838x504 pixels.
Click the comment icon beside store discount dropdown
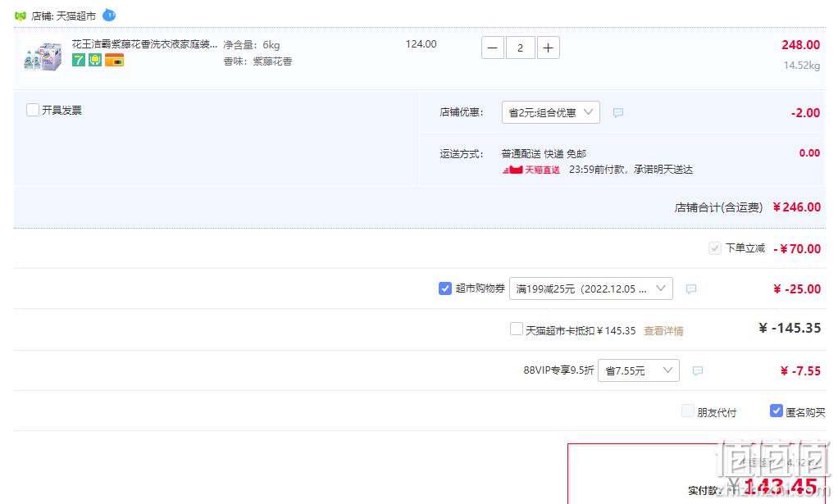618,112
